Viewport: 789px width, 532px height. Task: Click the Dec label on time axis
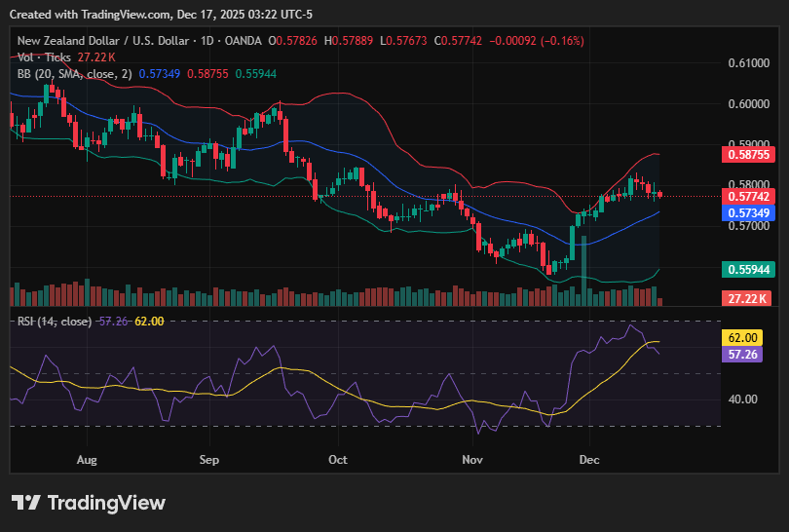click(587, 458)
